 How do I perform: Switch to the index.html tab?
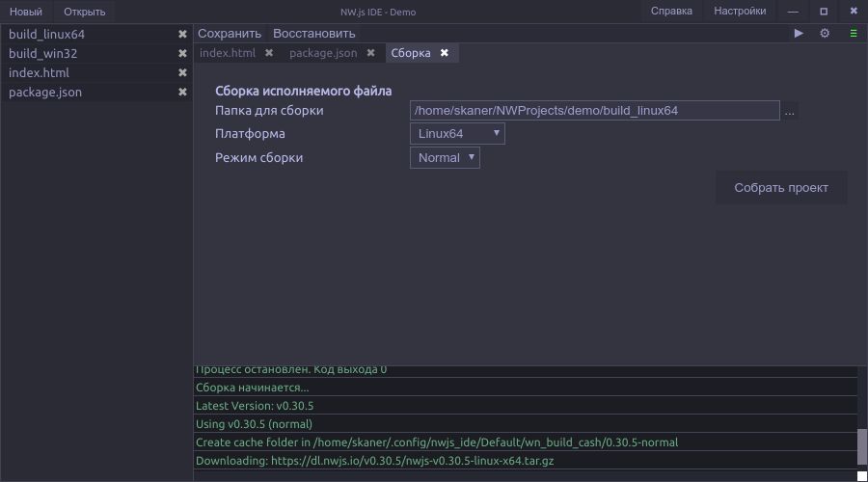(228, 53)
